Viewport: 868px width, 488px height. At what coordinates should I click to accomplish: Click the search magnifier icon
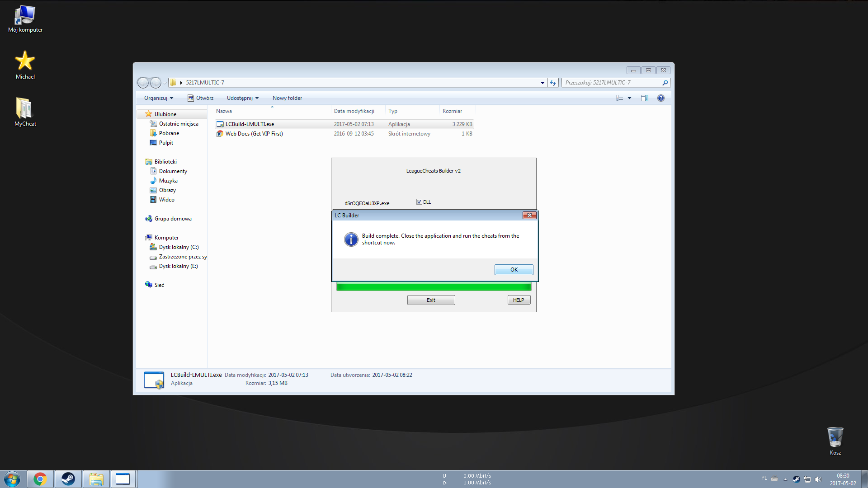click(665, 83)
